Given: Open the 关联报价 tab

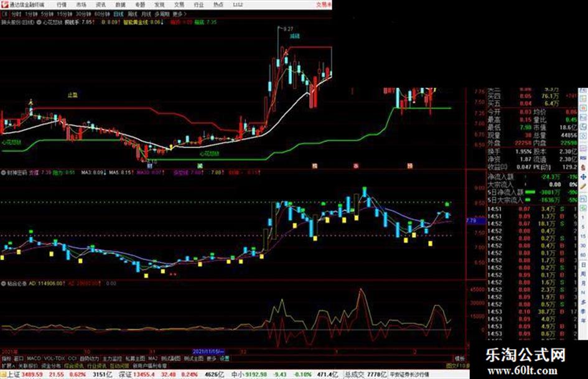Looking at the screenshot, I should [29, 365].
